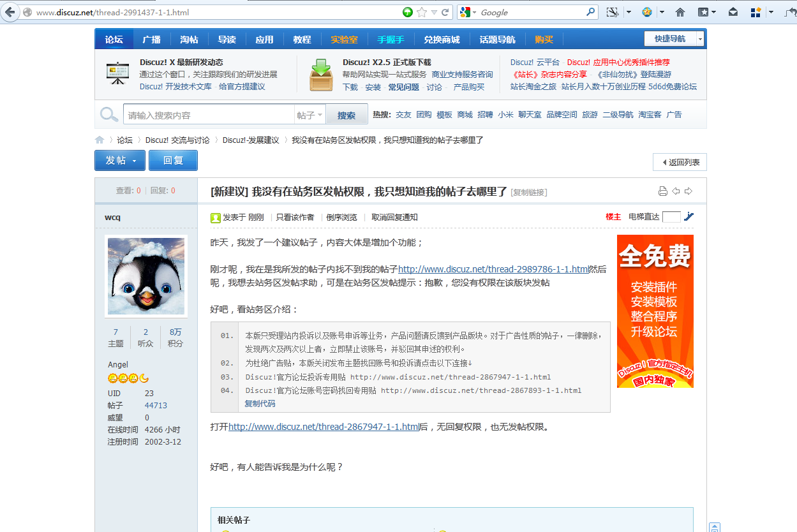The image size is (797, 532).
Task: Reload the page with the refresh icon
Action: pyautogui.click(x=445, y=12)
